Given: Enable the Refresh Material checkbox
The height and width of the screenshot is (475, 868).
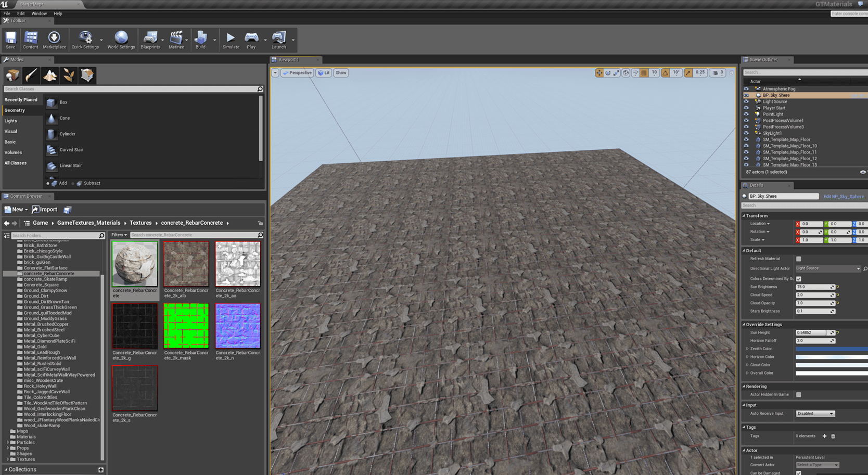Looking at the screenshot, I should tap(799, 259).
